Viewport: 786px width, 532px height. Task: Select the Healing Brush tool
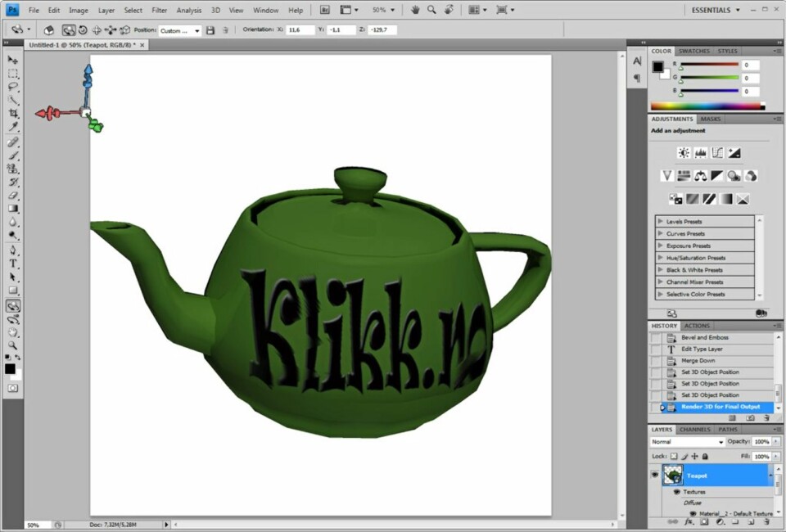tap(13, 142)
